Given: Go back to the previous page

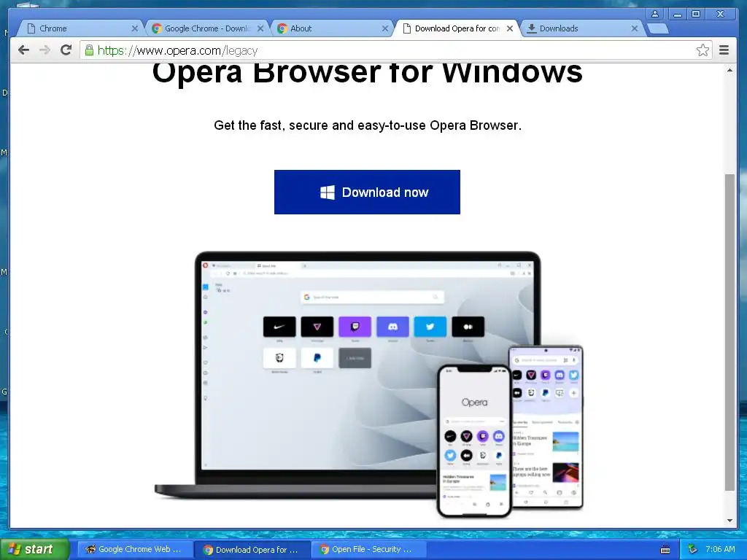Looking at the screenshot, I should coord(23,50).
